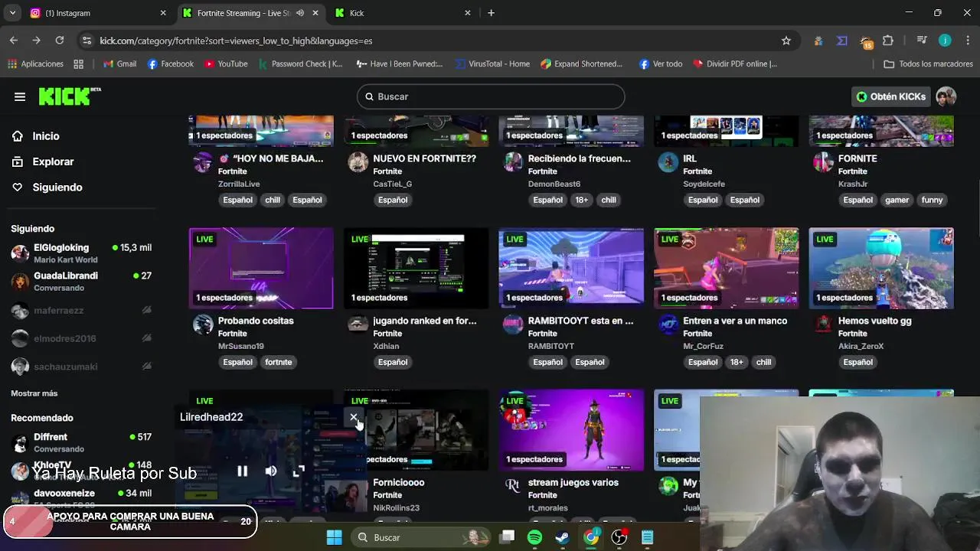
Task: Open the Fornicioooo stream title
Action: (398, 483)
